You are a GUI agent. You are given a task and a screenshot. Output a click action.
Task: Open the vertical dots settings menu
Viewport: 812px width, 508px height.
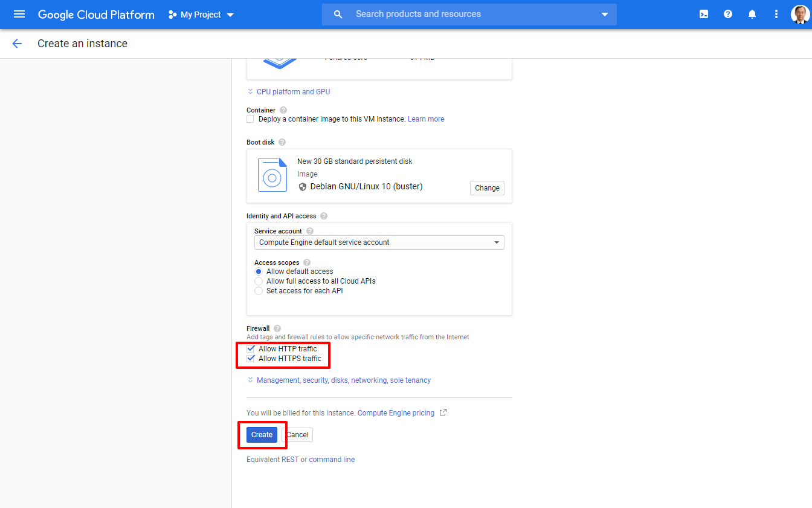click(776, 15)
